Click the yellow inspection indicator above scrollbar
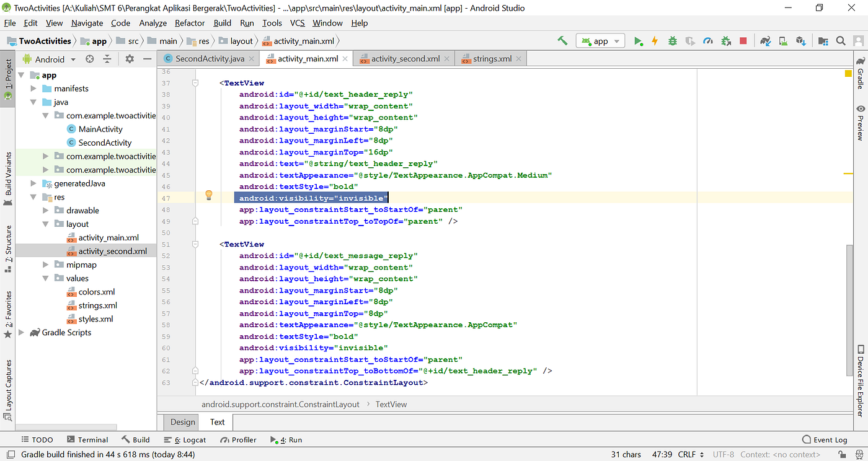The height and width of the screenshot is (461, 868). (848, 73)
